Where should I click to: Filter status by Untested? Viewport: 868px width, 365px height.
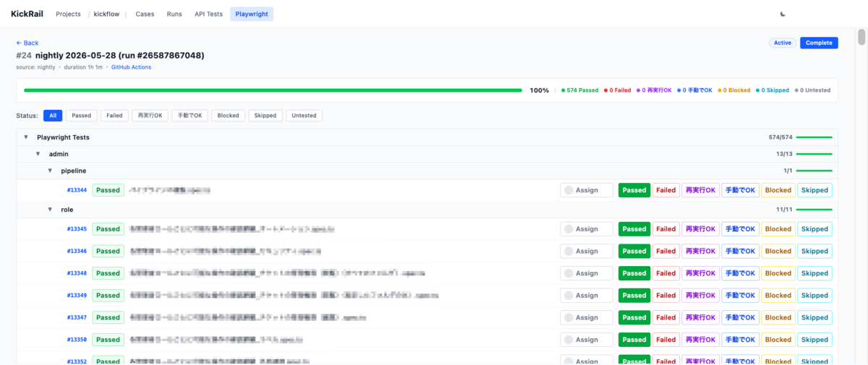[304, 116]
